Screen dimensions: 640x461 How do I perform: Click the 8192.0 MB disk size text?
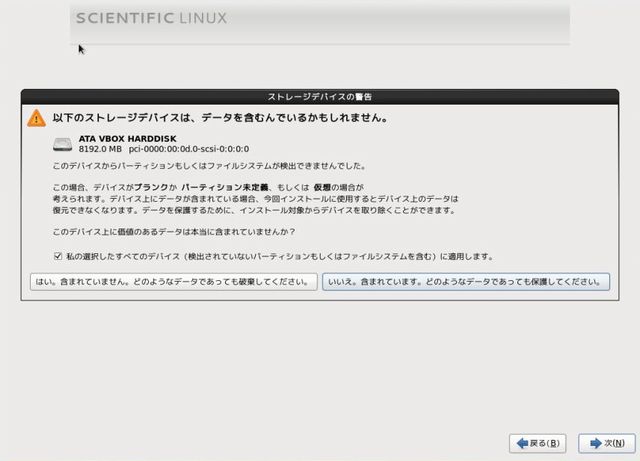coord(100,148)
